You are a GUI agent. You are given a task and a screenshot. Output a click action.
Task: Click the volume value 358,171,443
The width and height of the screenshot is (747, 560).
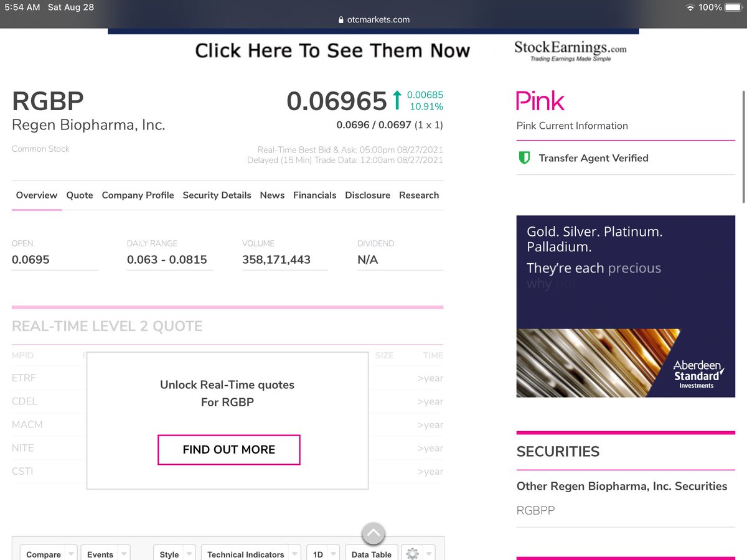pos(276,259)
